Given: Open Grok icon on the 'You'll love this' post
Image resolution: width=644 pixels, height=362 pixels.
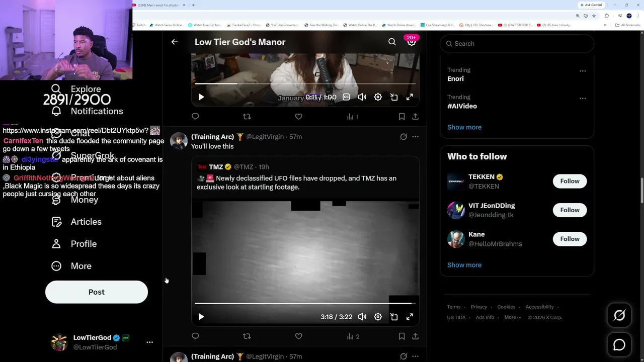Looking at the screenshot, I should coord(404,137).
